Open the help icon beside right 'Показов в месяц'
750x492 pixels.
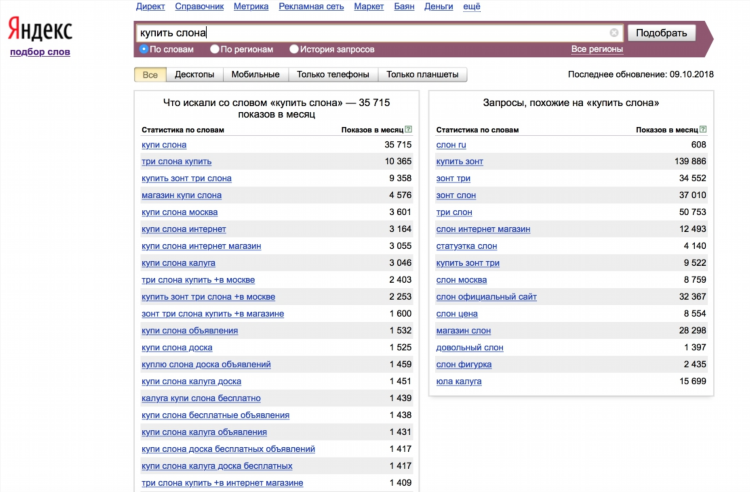click(x=703, y=129)
